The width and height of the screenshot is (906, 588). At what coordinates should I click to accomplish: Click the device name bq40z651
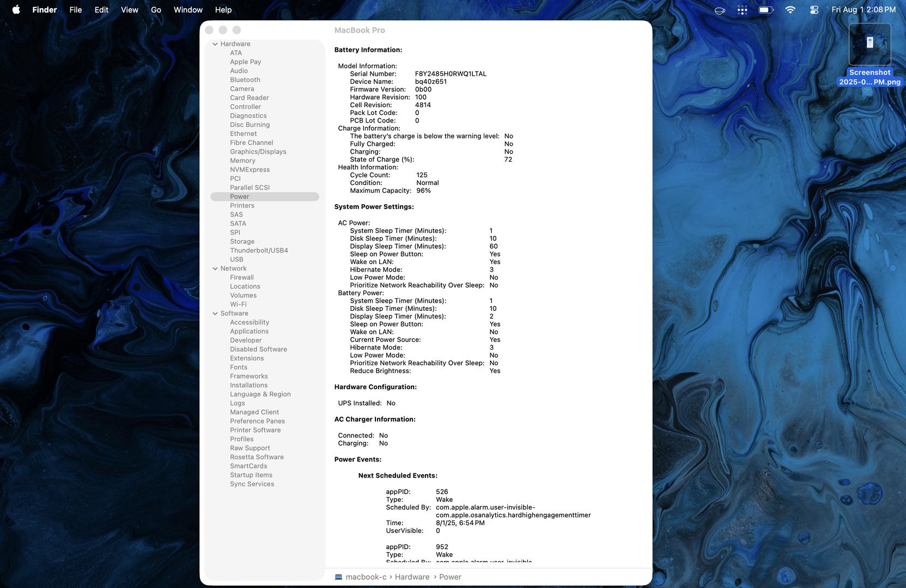click(431, 82)
